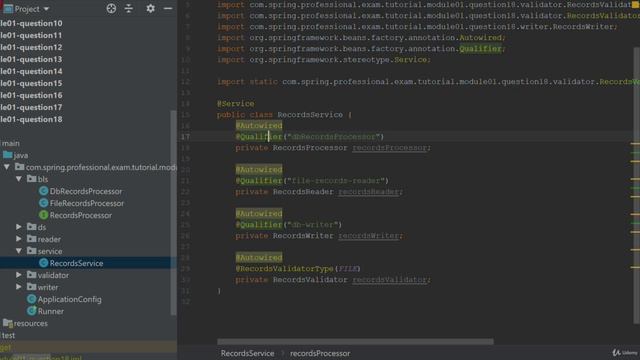Select the test folder row
The height and width of the screenshot is (360, 640).
[8, 335]
